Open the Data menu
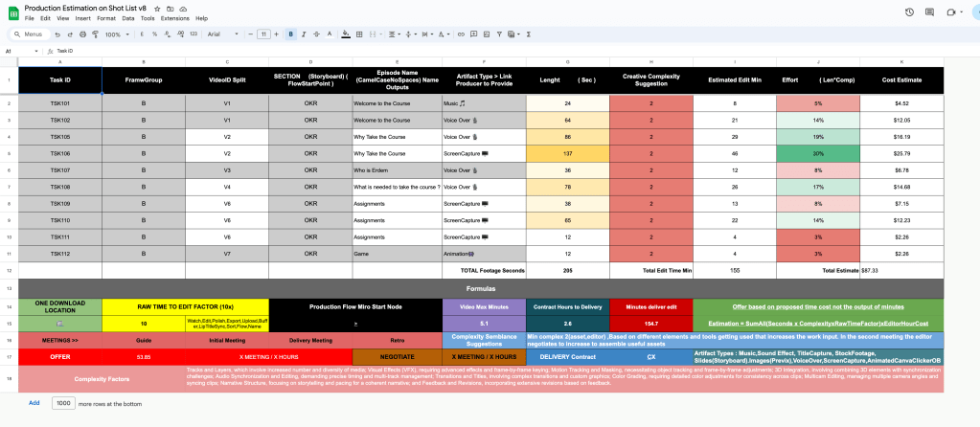Viewport: 980px width, 427px height. coord(128,19)
